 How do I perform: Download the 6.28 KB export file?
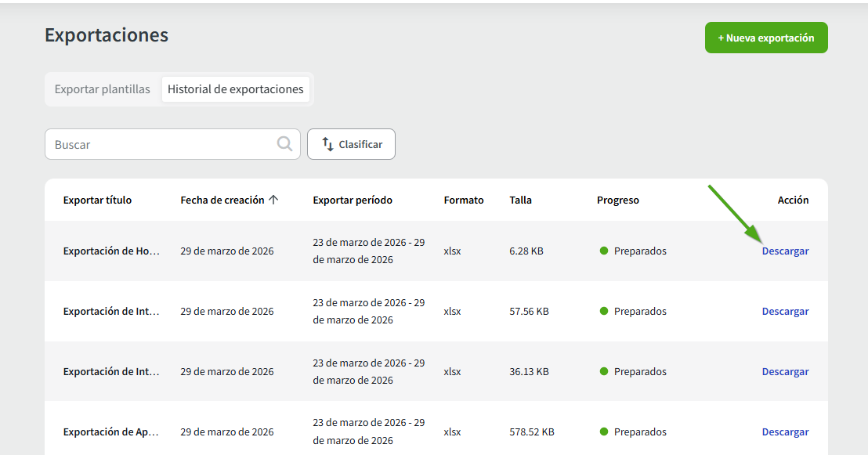click(x=785, y=251)
